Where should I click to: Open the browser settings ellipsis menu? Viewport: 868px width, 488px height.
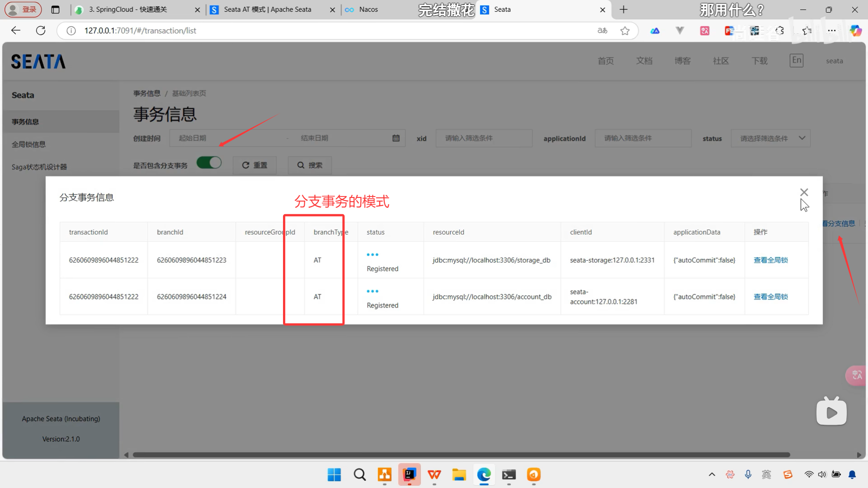[x=831, y=31]
